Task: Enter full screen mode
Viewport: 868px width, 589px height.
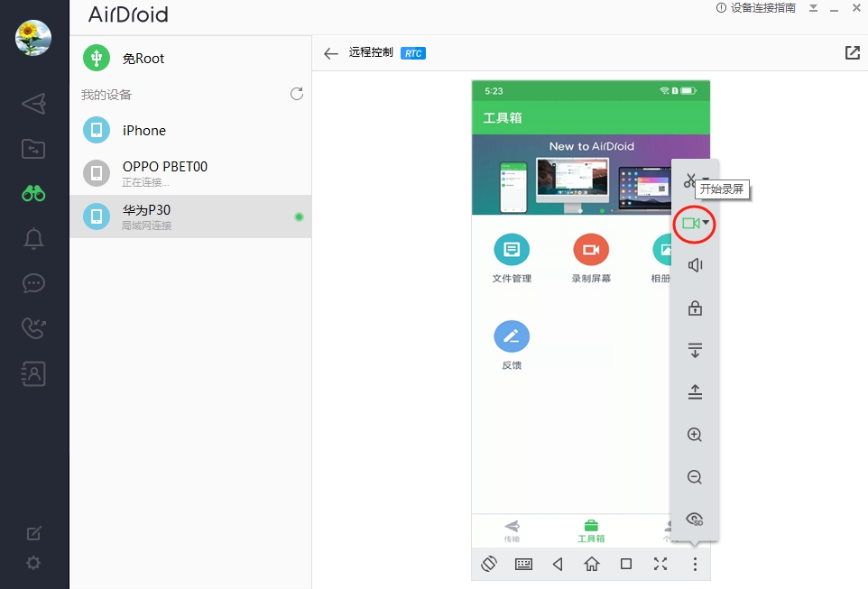Action: 660,564
